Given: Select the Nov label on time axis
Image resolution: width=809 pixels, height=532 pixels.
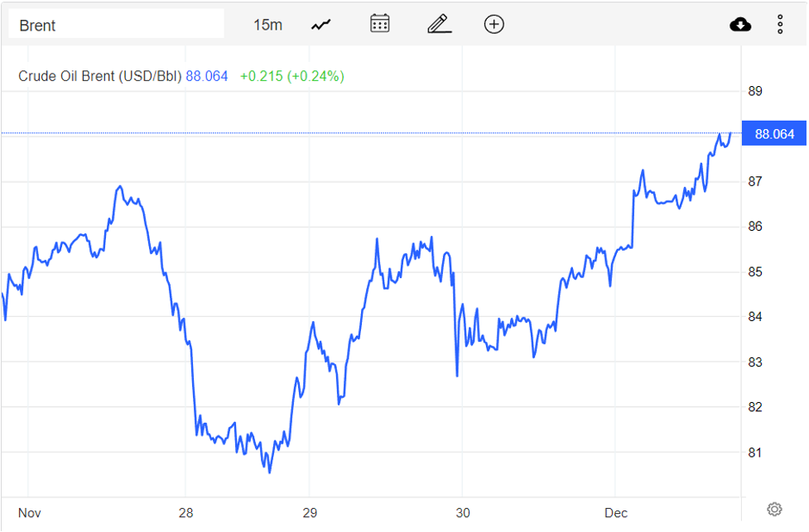Looking at the screenshot, I should point(29,512).
